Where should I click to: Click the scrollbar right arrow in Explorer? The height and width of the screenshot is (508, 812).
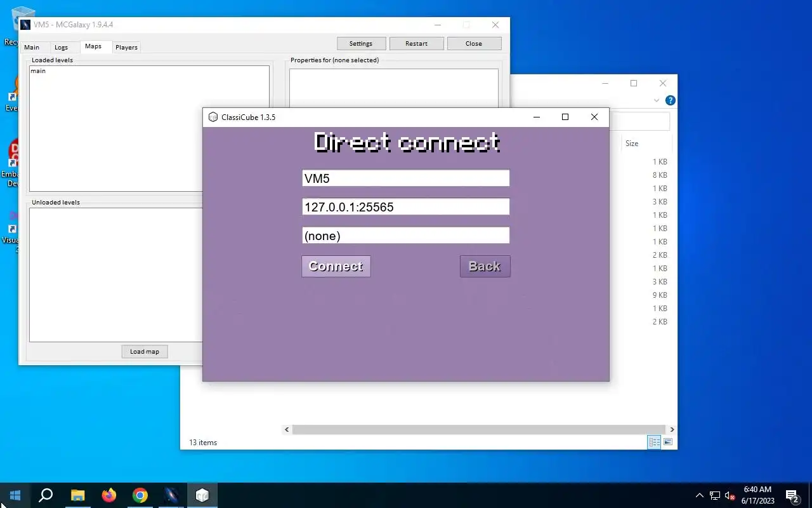click(672, 430)
